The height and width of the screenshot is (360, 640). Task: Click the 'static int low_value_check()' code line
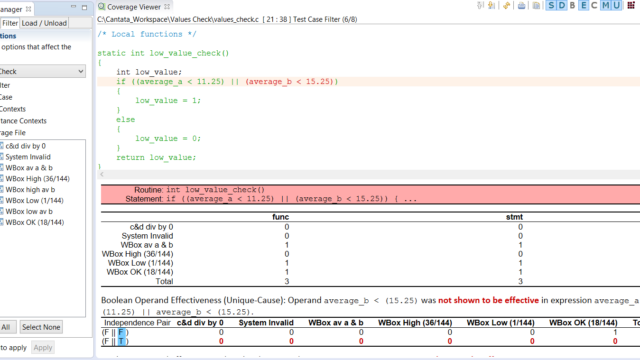163,53
